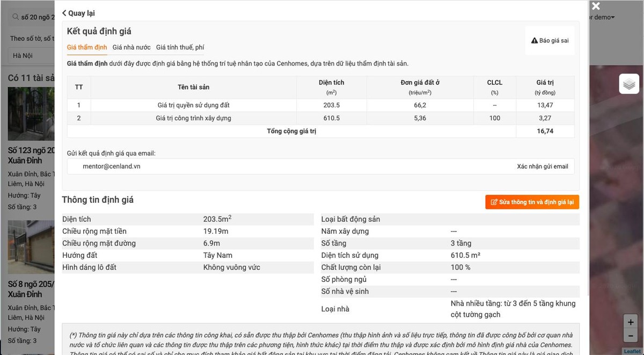Viewport: 644px width, 355px height.
Task: Zoom the map out with the minus control
Action: pos(630,336)
